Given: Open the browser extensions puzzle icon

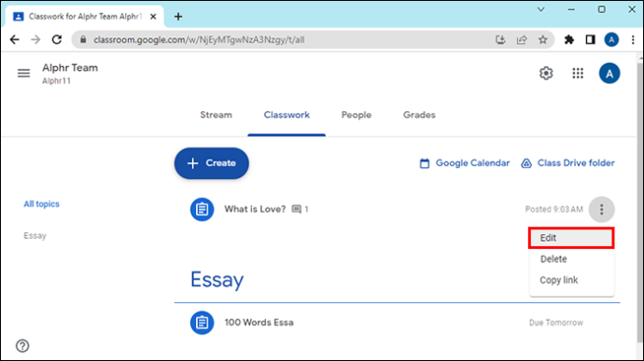Looking at the screenshot, I should pos(568,40).
